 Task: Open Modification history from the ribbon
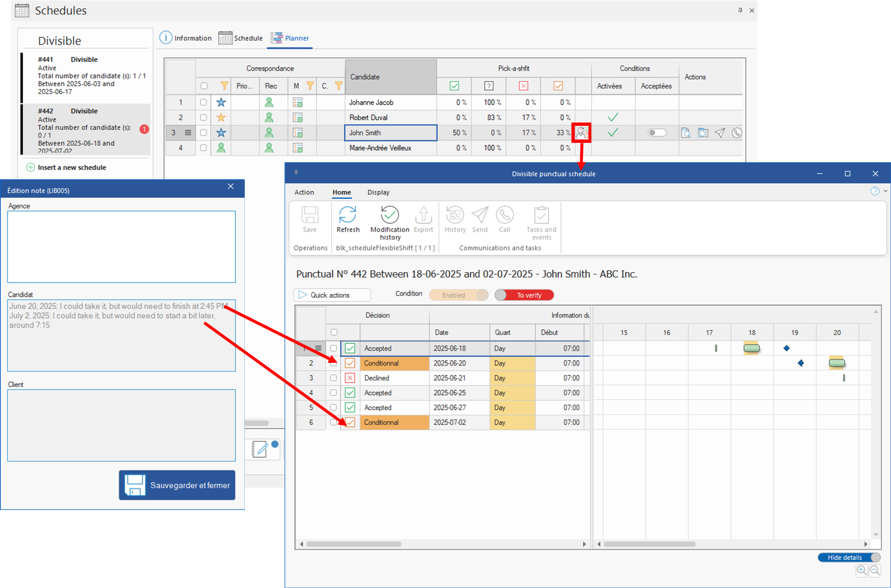coord(390,215)
